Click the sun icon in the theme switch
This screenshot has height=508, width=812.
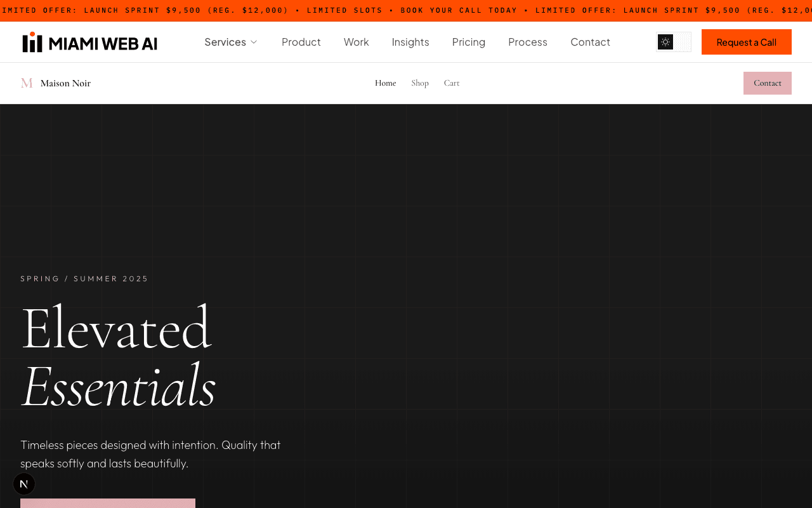[x=665, y=43]
